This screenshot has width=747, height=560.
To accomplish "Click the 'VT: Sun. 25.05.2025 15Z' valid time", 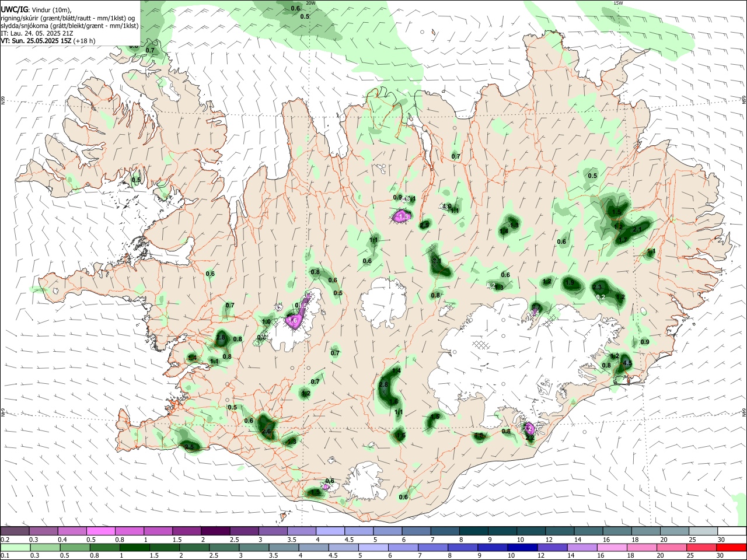I will coord(36,41).
